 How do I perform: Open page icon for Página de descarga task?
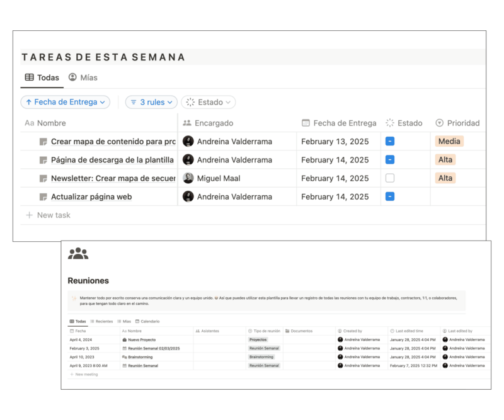pos(43,160)
